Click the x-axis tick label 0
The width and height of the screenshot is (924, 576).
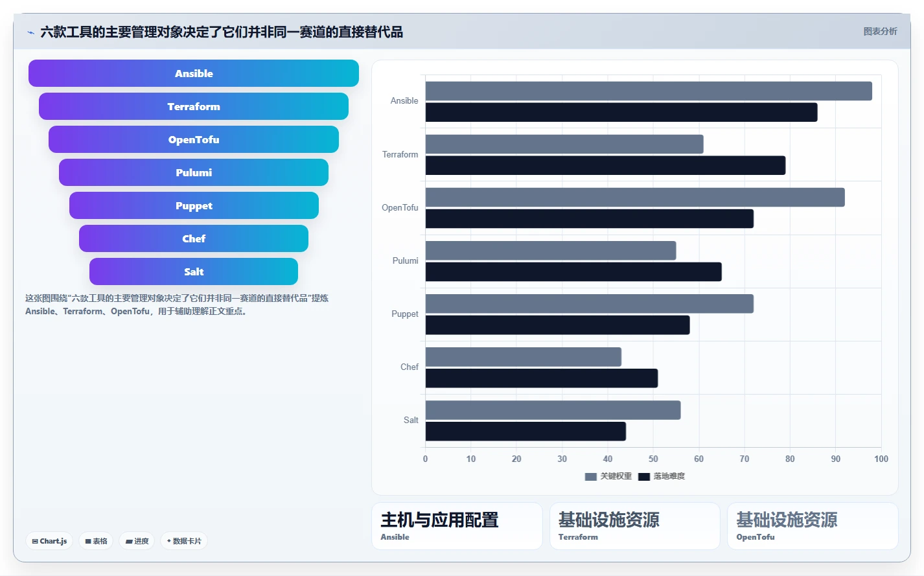pyautogui.click(x=425, y=459)
